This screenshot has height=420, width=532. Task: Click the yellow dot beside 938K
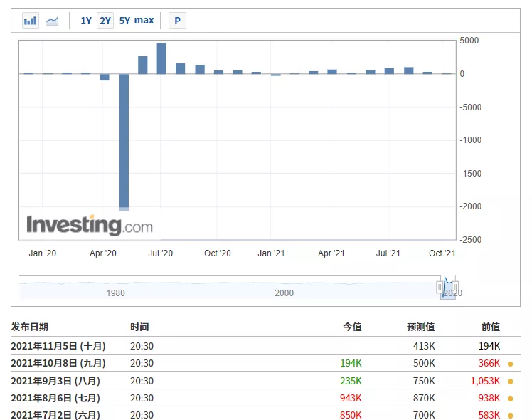[x=510, y=398]
